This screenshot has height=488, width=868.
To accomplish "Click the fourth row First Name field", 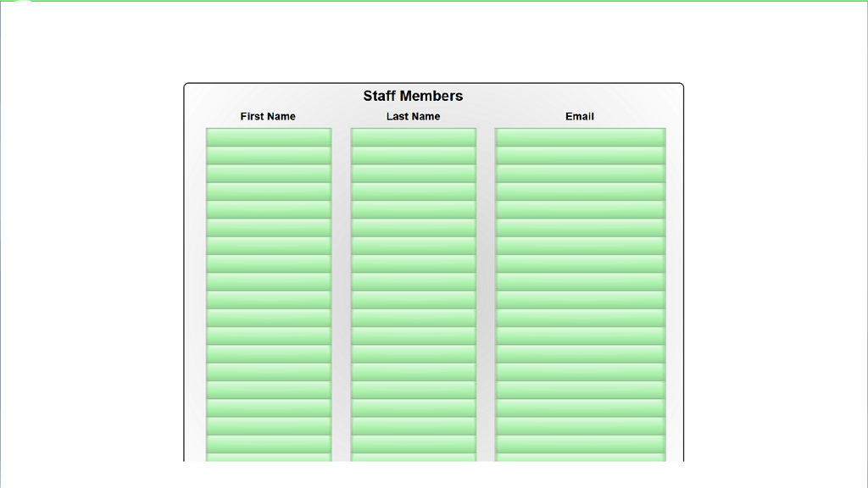I will point(268,191).
